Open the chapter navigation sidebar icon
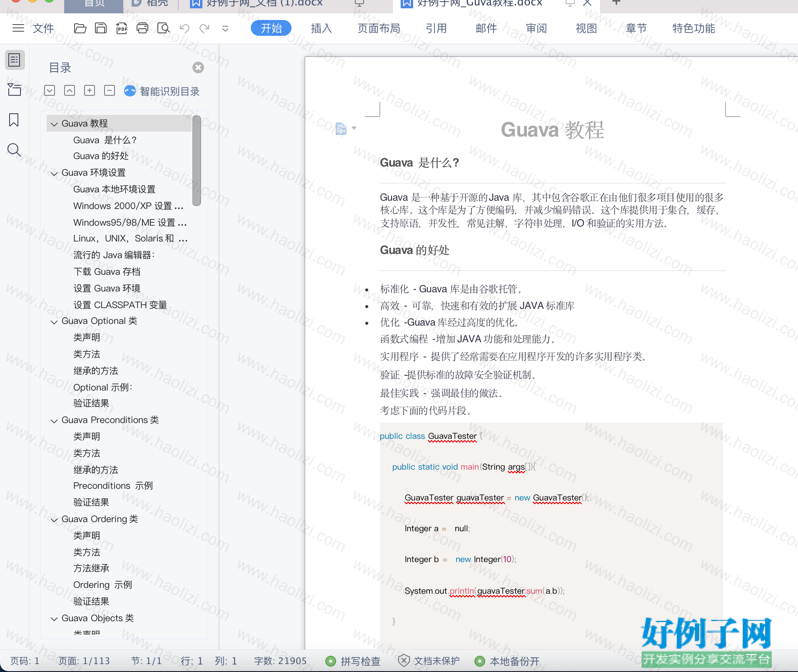 point(15,90)
